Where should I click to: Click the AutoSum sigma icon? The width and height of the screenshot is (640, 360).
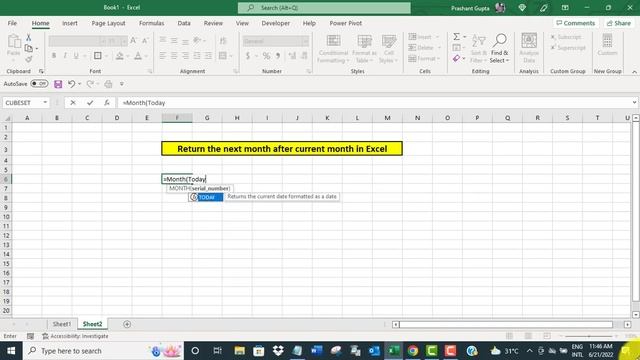456,37
